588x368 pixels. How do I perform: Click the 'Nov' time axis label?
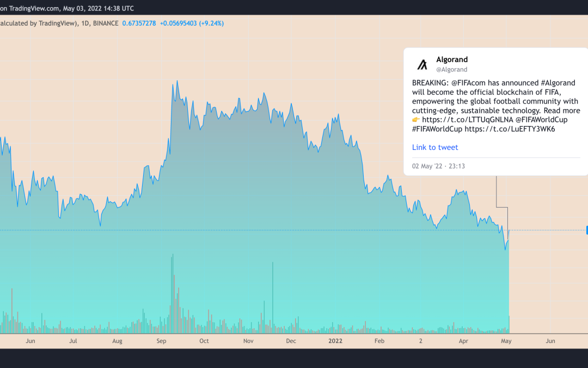248,341
